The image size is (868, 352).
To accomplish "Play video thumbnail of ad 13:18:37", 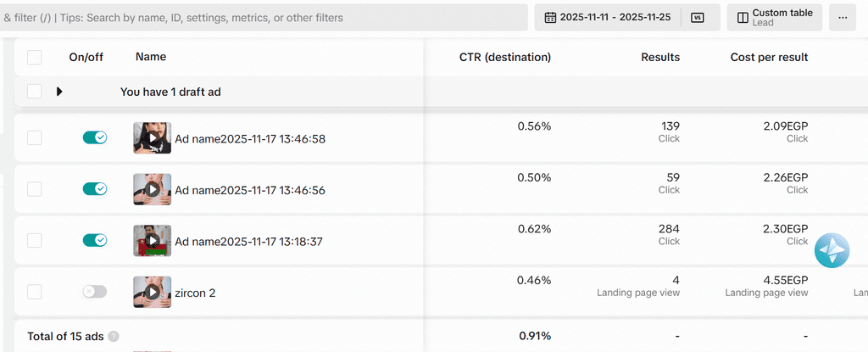I will click(152, 241).
